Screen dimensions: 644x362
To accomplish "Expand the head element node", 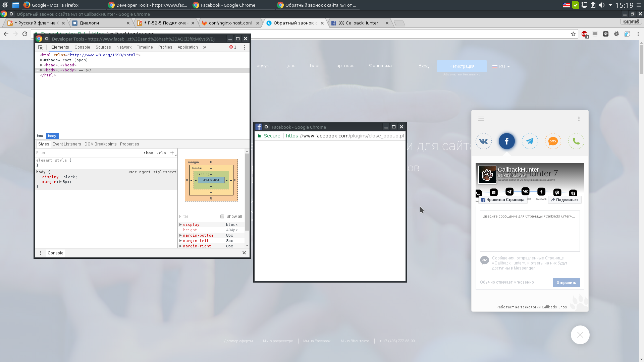I will (41, 65).
